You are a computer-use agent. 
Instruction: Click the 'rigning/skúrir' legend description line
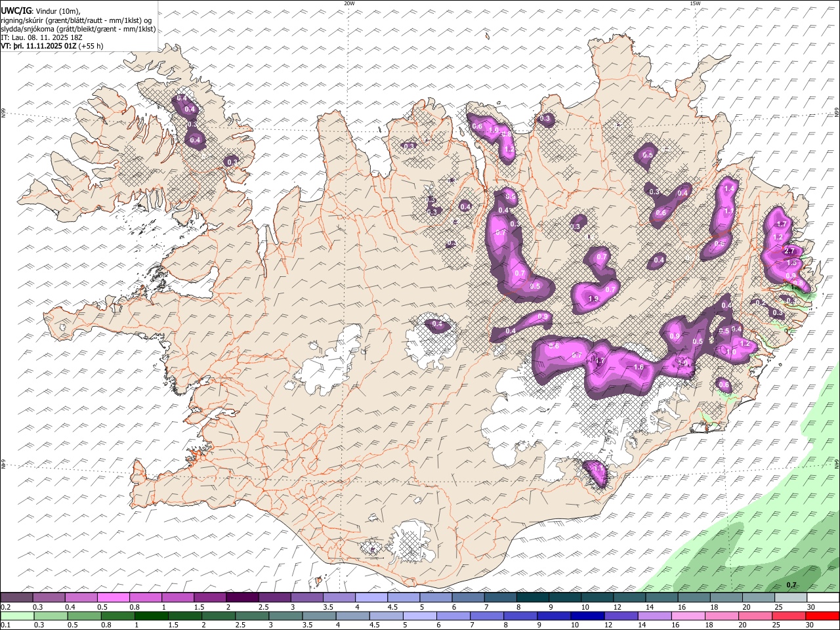(76, 20)
